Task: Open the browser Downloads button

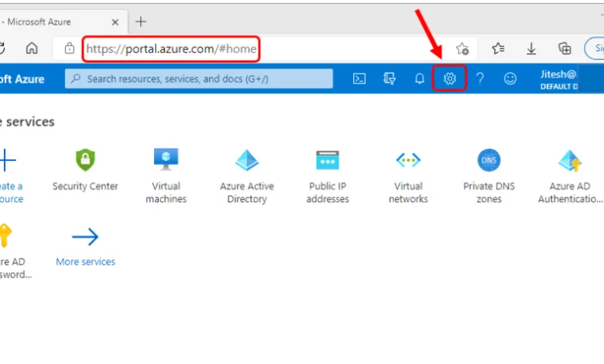Action: click(x=531, y=48)
